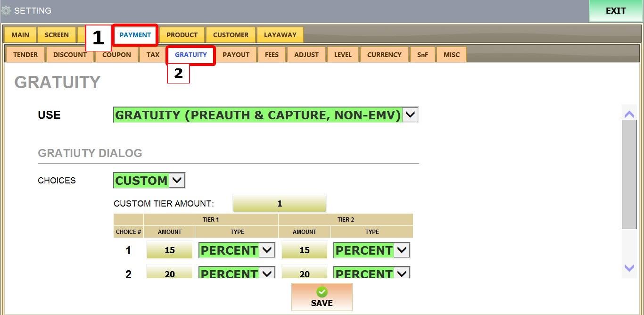Click the Custom Tier Amount field
The height and width of the screenshot is (315, 644).
coord(279,204)
